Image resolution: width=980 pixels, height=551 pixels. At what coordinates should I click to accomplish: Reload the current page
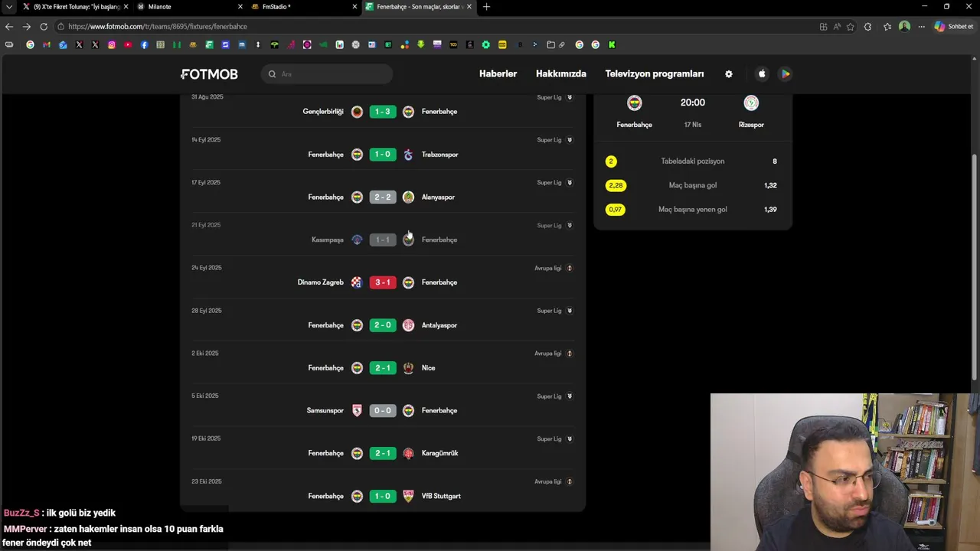click(44, 27)
